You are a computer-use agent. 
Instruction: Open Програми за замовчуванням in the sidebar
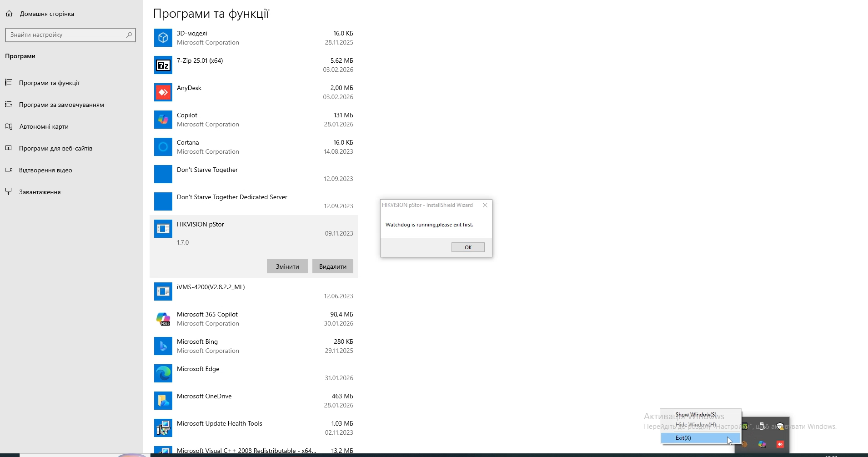point(61,105)
